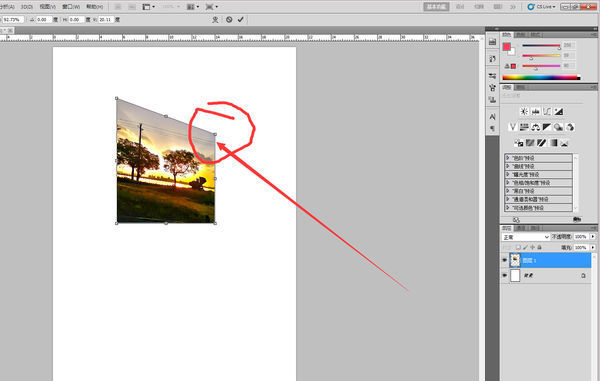Viewport: 600px width, 381px height.
Task: Open the 3D(D) menu
Action: (x=26, y=7)
